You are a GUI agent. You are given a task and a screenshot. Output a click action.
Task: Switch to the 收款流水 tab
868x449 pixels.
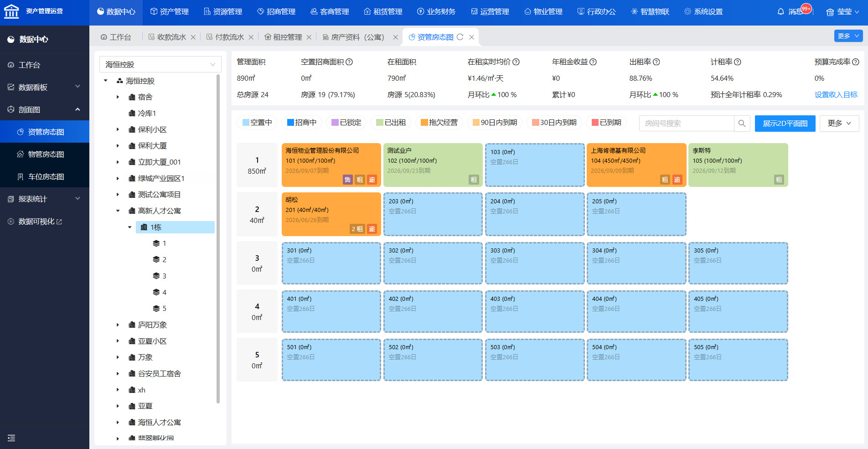(171, 37)
